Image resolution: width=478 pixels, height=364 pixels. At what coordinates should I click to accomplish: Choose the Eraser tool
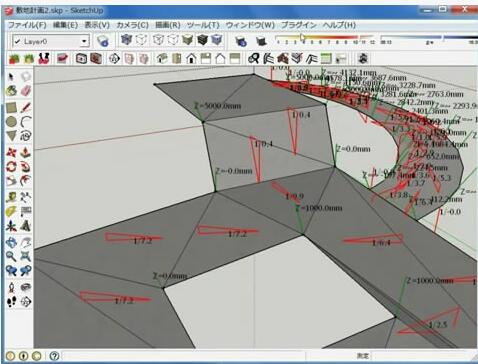26,91
